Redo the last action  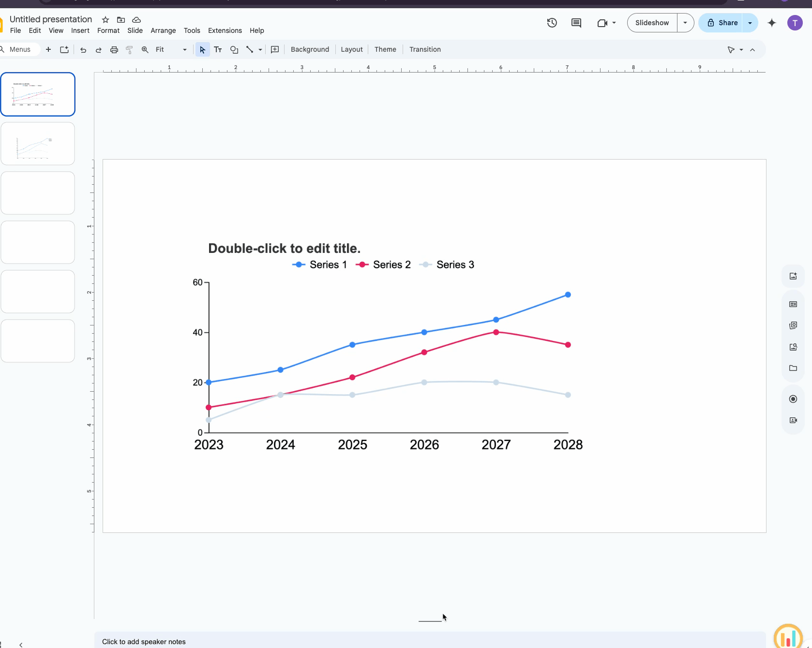(x=99, y=50)
